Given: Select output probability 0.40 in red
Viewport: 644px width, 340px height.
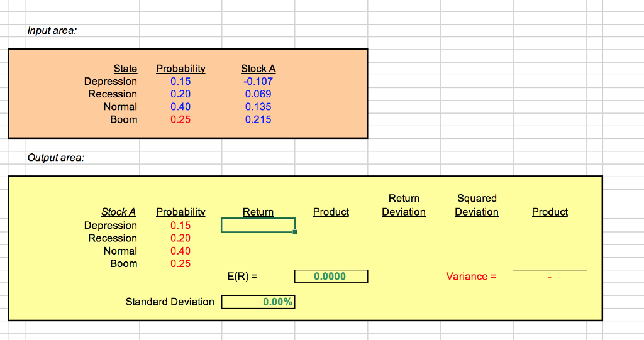Looking at the screenshot, I should (180, 251).
